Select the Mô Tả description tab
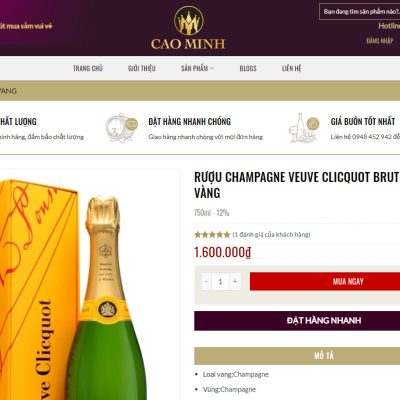400x400 pixels. (x=297, y=356)
